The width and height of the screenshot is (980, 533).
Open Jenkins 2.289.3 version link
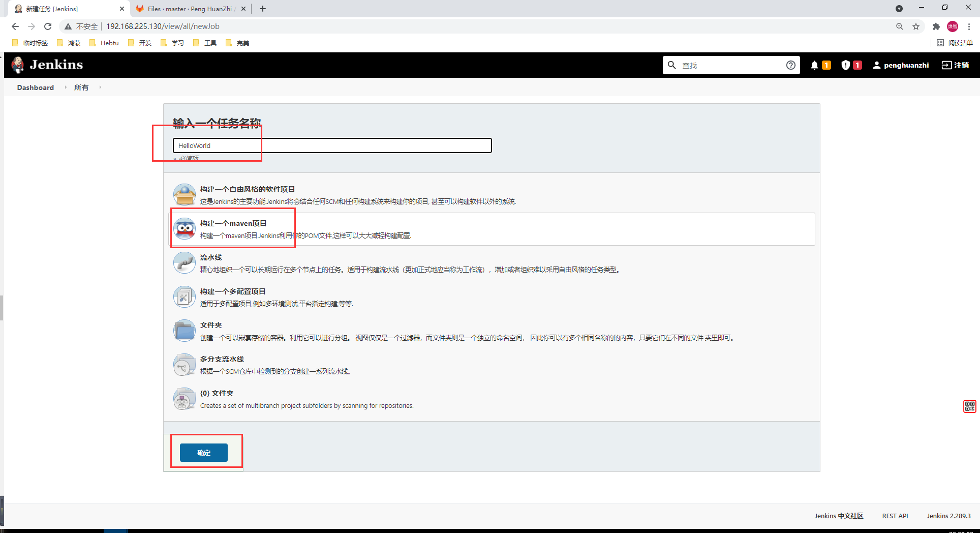(948, 516)
